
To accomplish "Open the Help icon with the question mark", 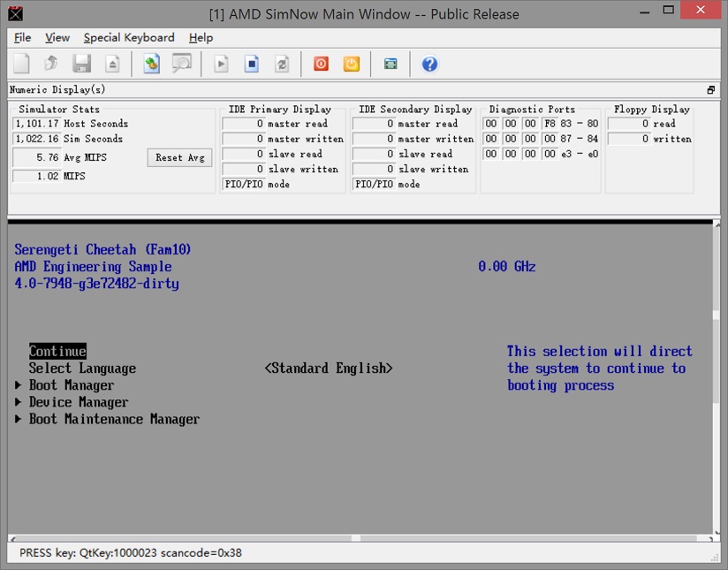I will 428,63.
